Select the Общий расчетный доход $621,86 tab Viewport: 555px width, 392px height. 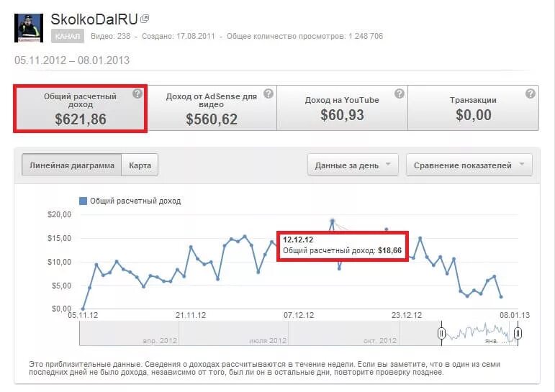tap(81, 109)
